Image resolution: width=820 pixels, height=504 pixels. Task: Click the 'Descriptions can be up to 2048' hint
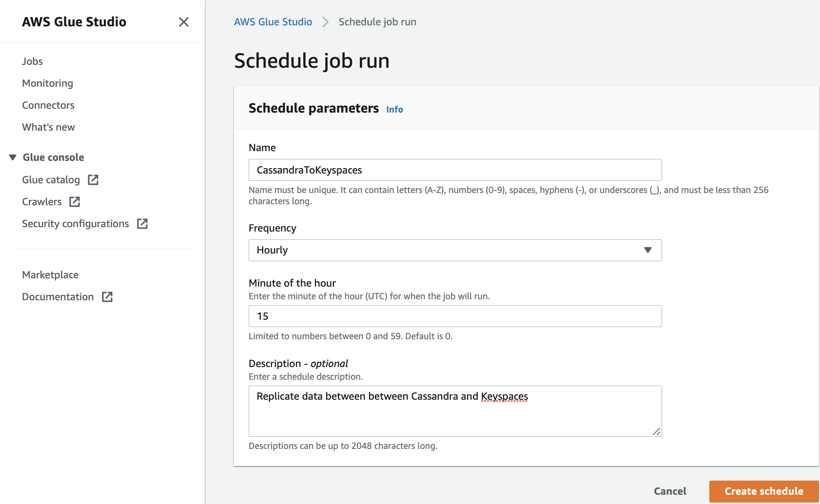pyautogui.click(x=343, y=446)
